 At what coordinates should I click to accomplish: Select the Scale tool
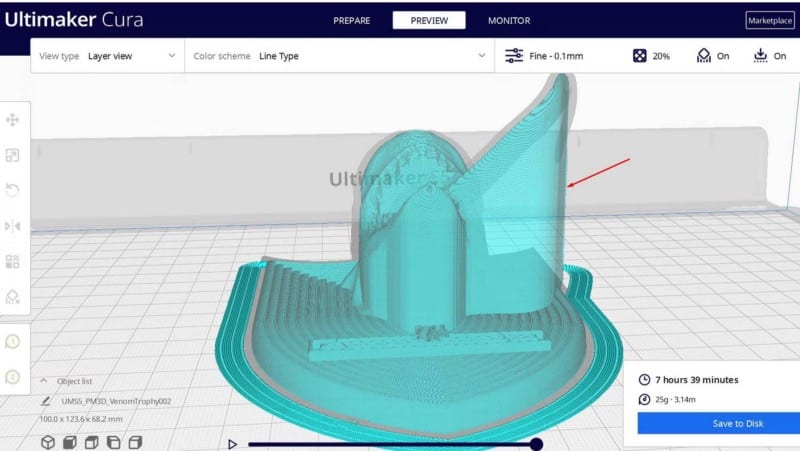pyautogui.click(x=13, y=155)
